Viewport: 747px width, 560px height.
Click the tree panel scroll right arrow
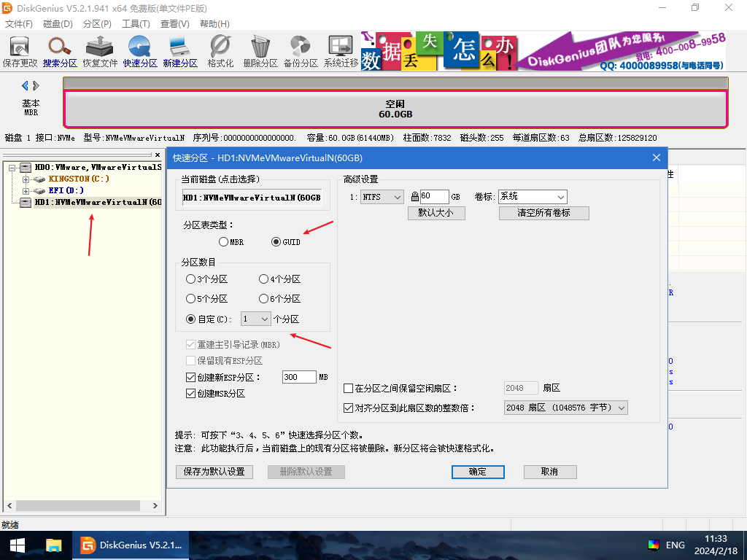point(155,505)
